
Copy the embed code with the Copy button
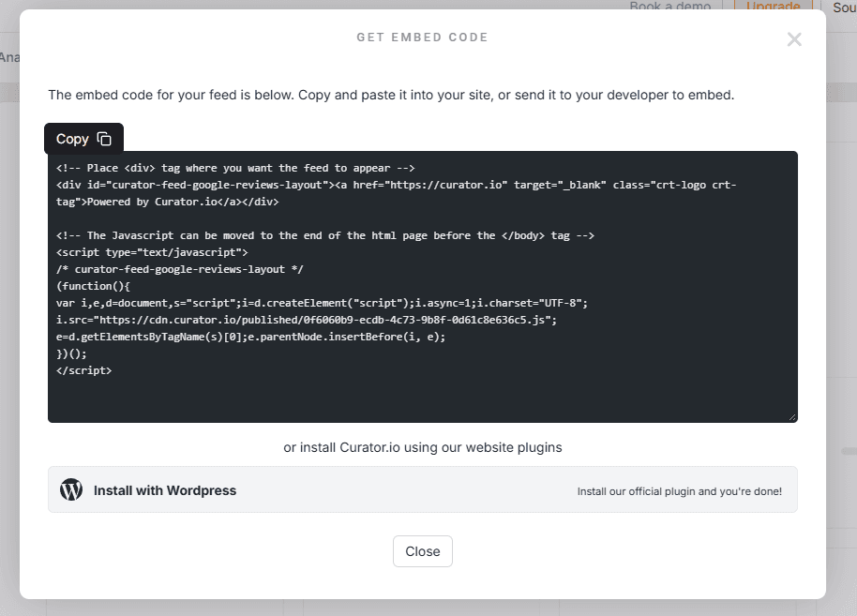83,139
